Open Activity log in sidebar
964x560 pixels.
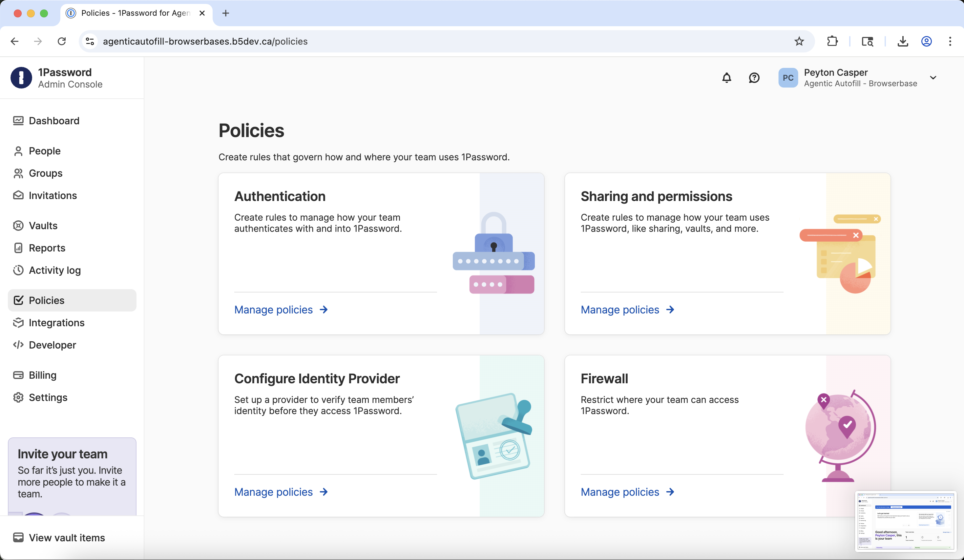55,270
